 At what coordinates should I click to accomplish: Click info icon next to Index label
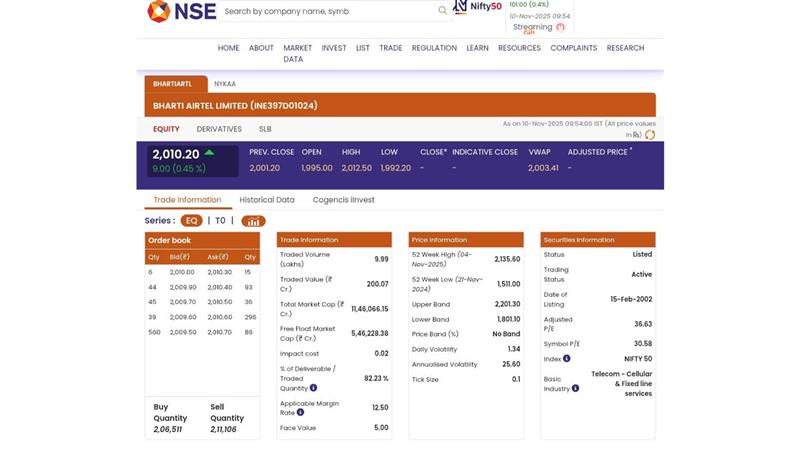coord(566,358)
